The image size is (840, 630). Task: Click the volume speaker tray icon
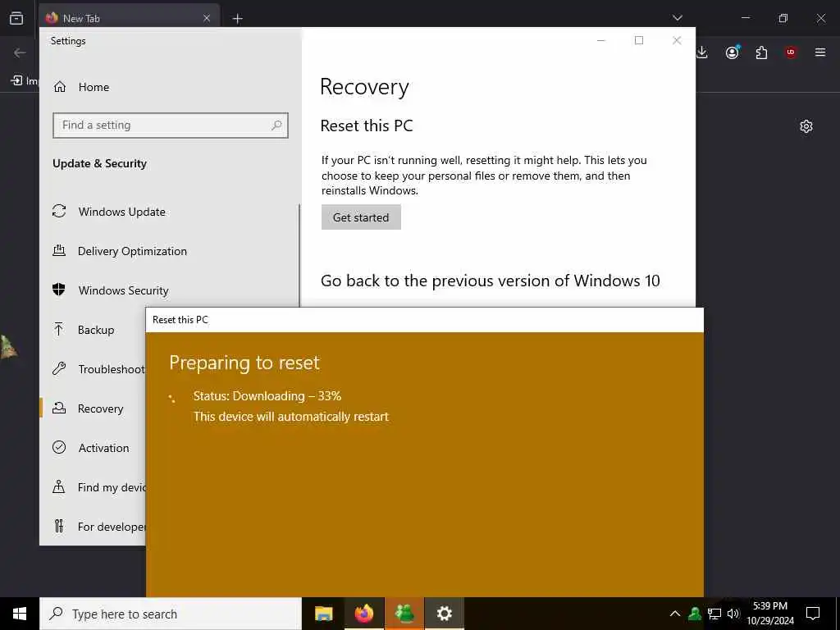(x=733, y=614)
